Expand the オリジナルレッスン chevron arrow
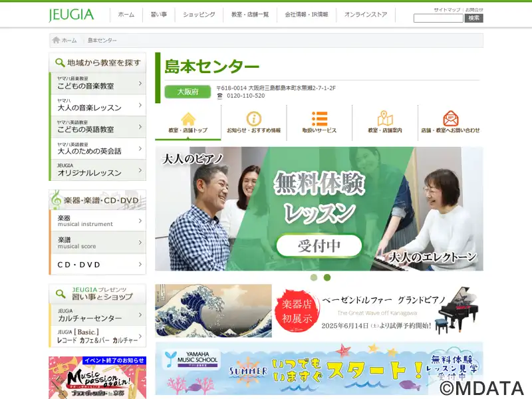Viewport: 532px width, 399px height. (140, 170)
